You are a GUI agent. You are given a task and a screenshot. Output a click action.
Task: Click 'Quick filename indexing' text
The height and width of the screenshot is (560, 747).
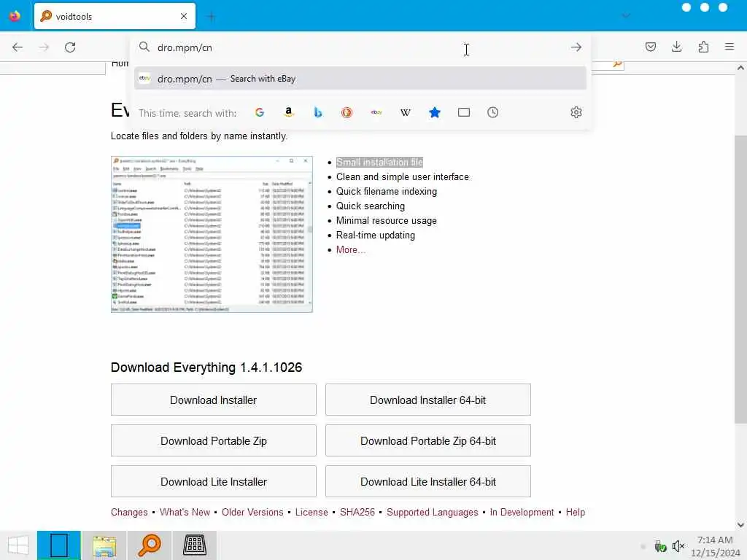coord(387,192)
